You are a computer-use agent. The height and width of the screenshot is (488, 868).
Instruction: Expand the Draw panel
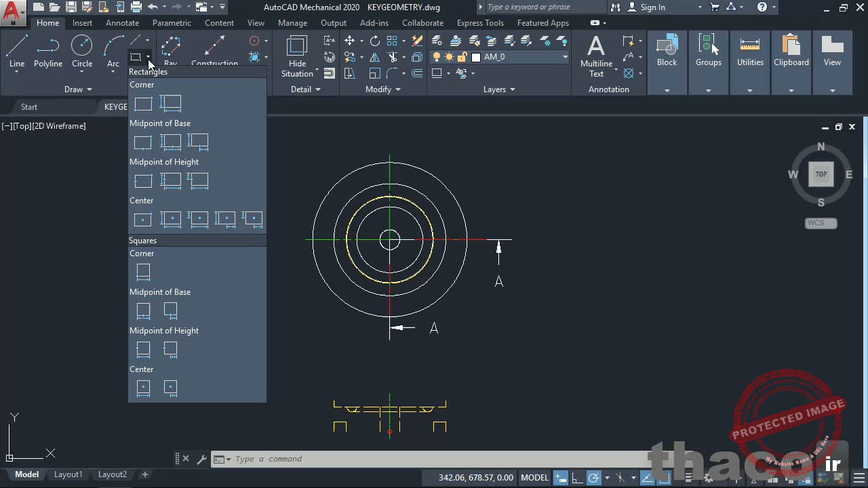(78, 89)
